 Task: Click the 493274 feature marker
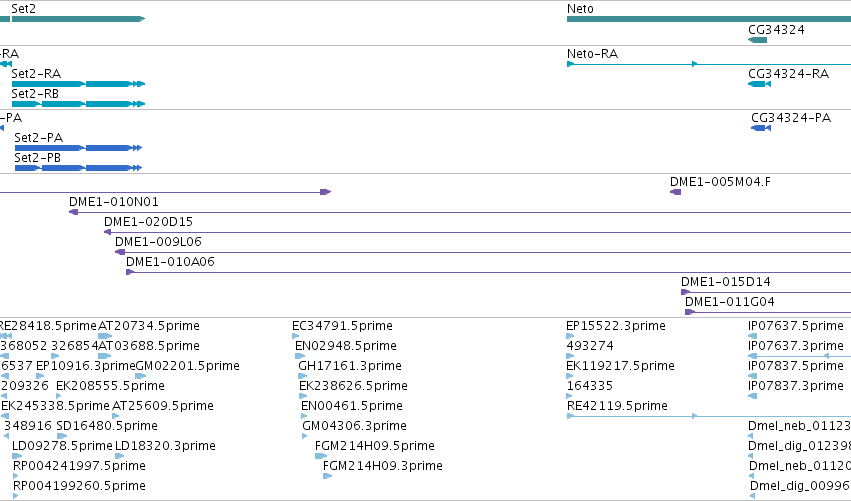[570, 356]
